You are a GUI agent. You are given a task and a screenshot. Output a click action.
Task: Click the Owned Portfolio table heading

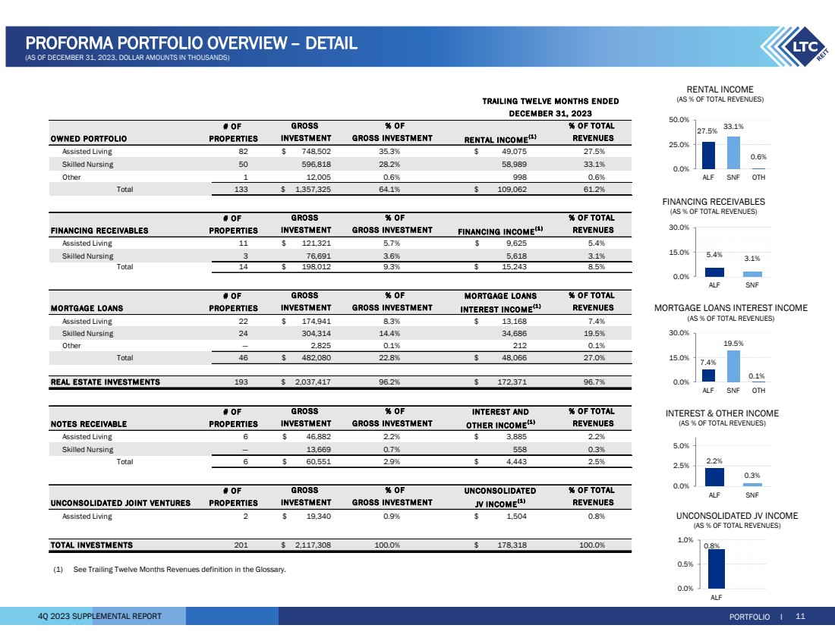pyautogui.click(x=88, y=138)
